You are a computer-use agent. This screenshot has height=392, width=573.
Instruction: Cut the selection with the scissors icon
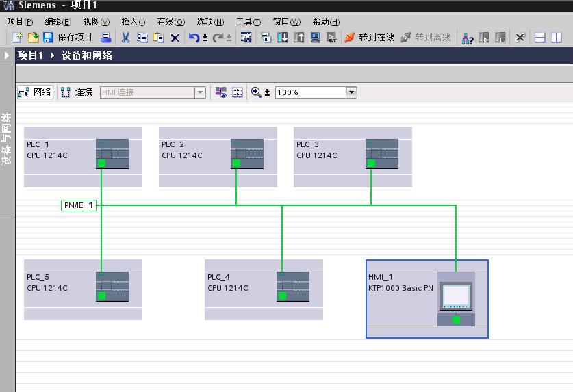126,37
